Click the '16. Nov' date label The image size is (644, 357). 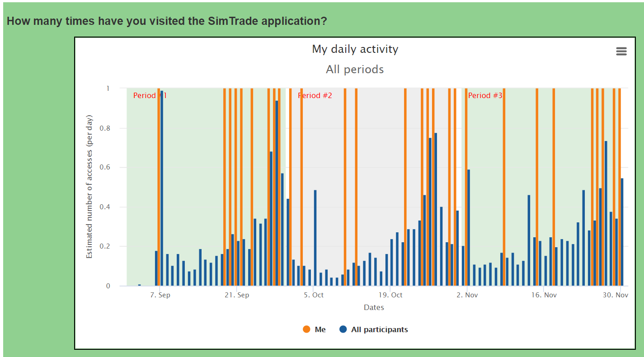544,295
